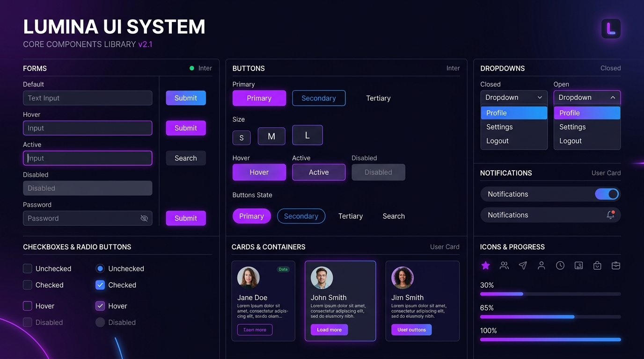This screenshot has height=359, width=644.
Task: Click Search in Buttons State row
Action: (x=394, y=216)
